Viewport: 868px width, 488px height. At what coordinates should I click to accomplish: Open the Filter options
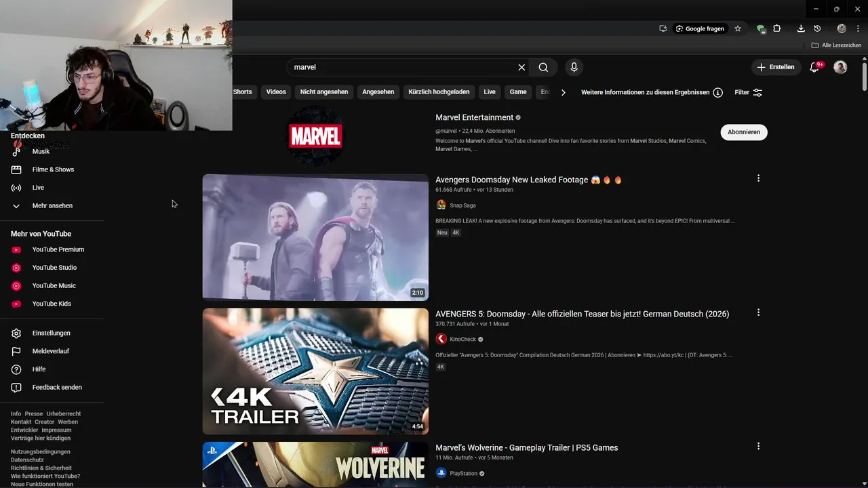[749, 92]
